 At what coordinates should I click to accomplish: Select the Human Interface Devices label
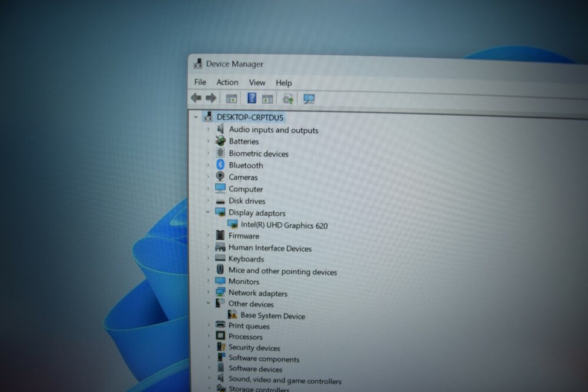coord(270,248)
